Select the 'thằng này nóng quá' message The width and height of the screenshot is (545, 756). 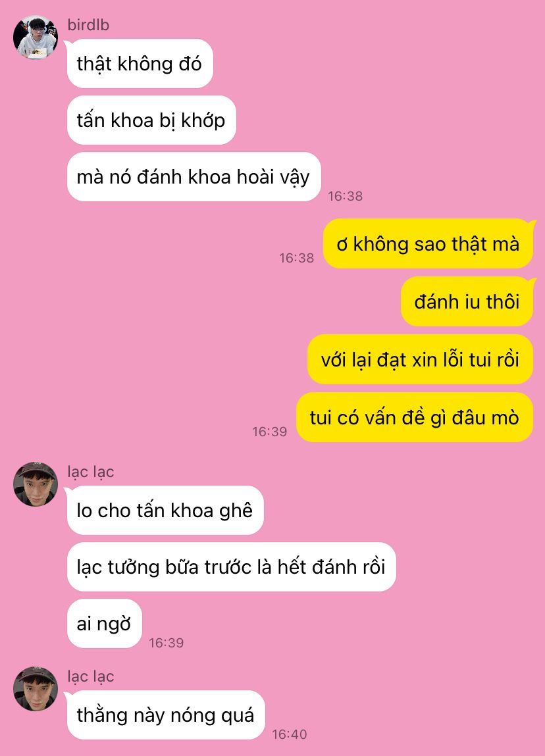pos(166,715)
